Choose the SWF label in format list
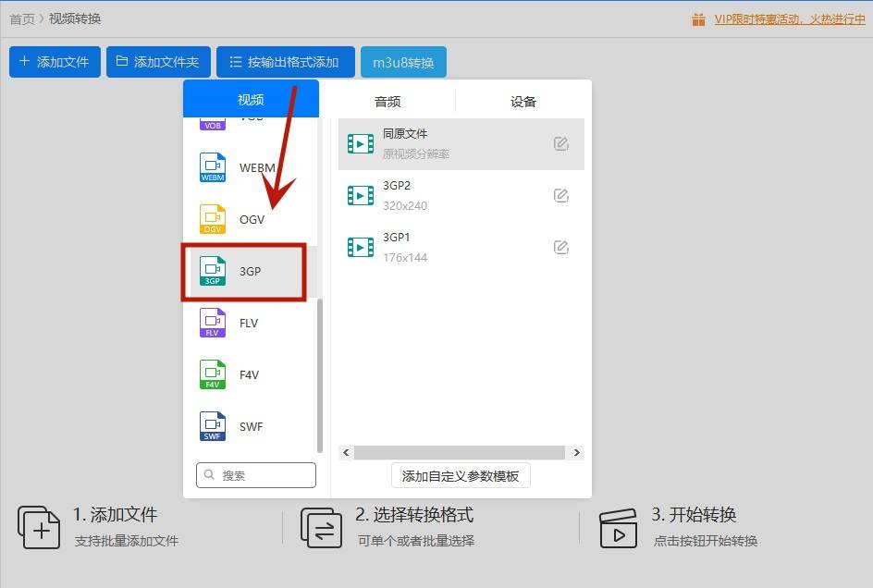 pyautogui.click(x=252, y=426)
